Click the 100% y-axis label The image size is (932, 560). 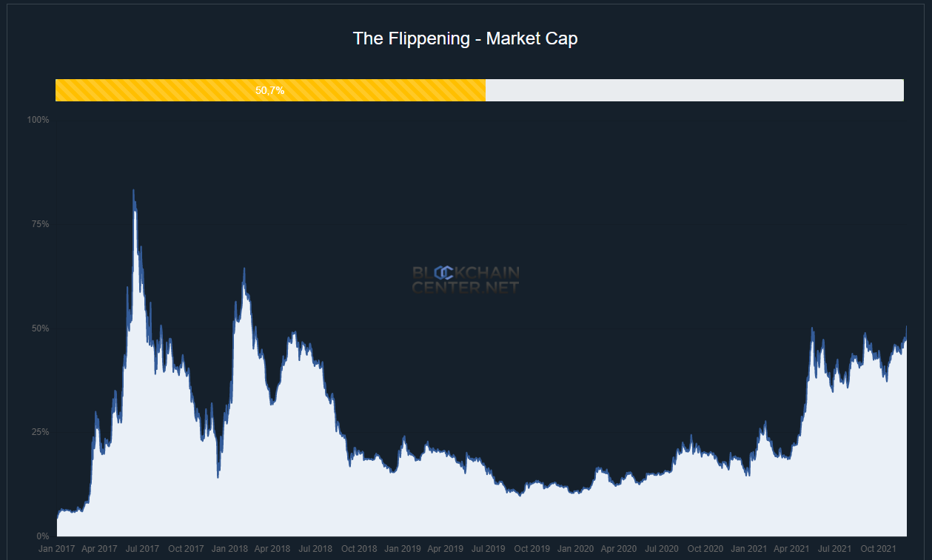click(x=38, y=120)
